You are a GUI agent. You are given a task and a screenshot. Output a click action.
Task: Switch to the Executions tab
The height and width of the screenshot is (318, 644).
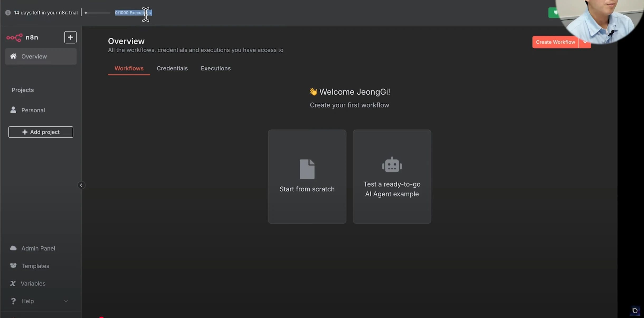click(x=216, y=68)
